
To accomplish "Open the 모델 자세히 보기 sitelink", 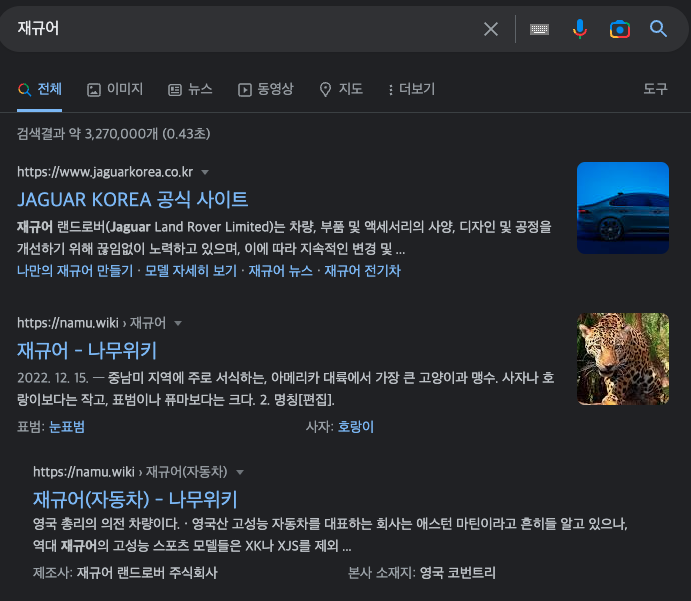I will 191,271.
